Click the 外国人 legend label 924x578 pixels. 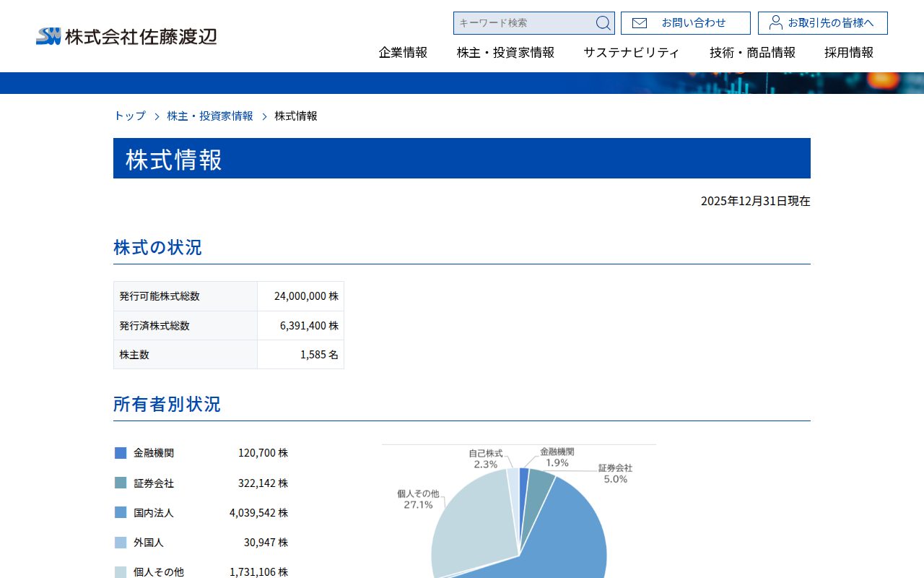[x=149, y=543]
